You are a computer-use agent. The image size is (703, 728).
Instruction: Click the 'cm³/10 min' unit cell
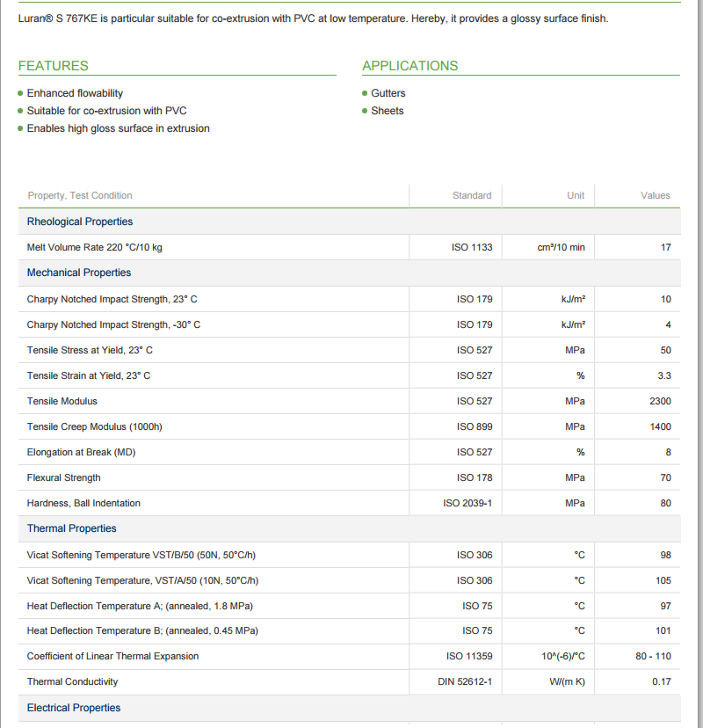pyautogui.click(x=561, y=247)
